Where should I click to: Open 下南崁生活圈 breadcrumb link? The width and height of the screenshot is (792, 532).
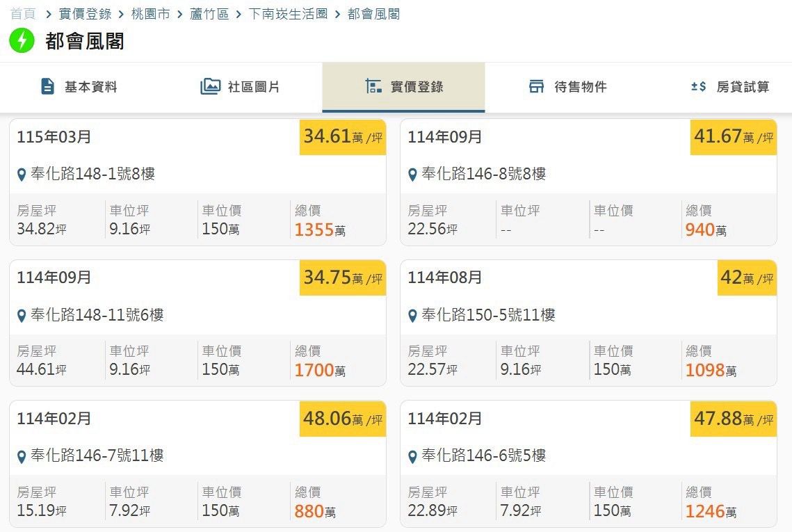(x=288, y=14)
